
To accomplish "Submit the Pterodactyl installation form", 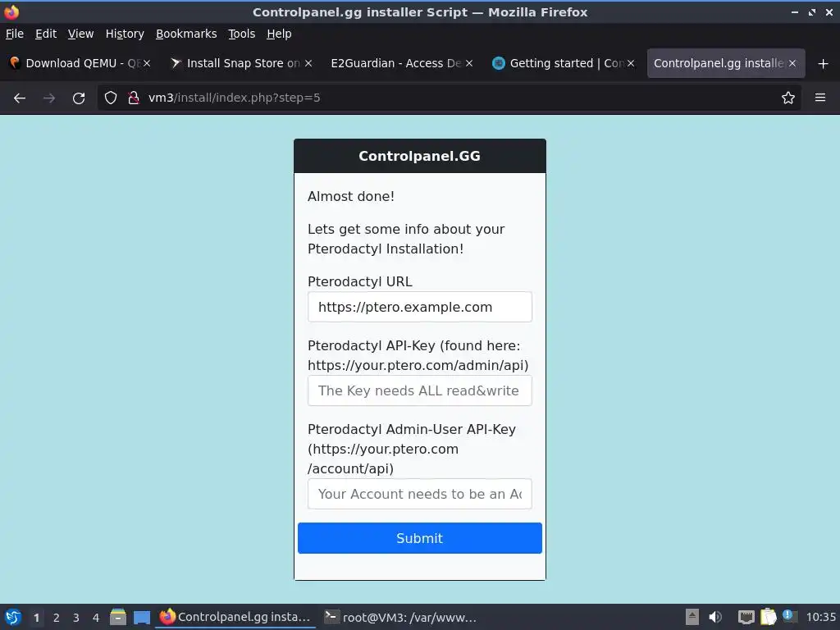I will (x=419, y=538).
